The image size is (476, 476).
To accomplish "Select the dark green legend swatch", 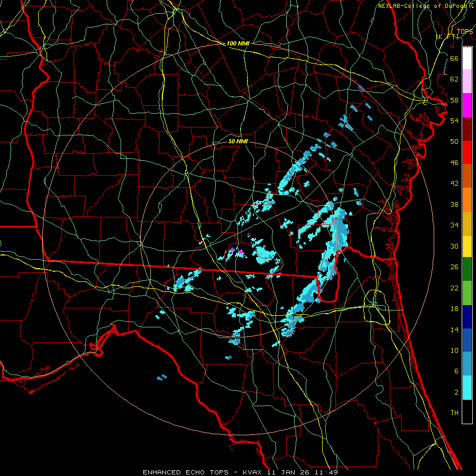I will click(467, 269).
